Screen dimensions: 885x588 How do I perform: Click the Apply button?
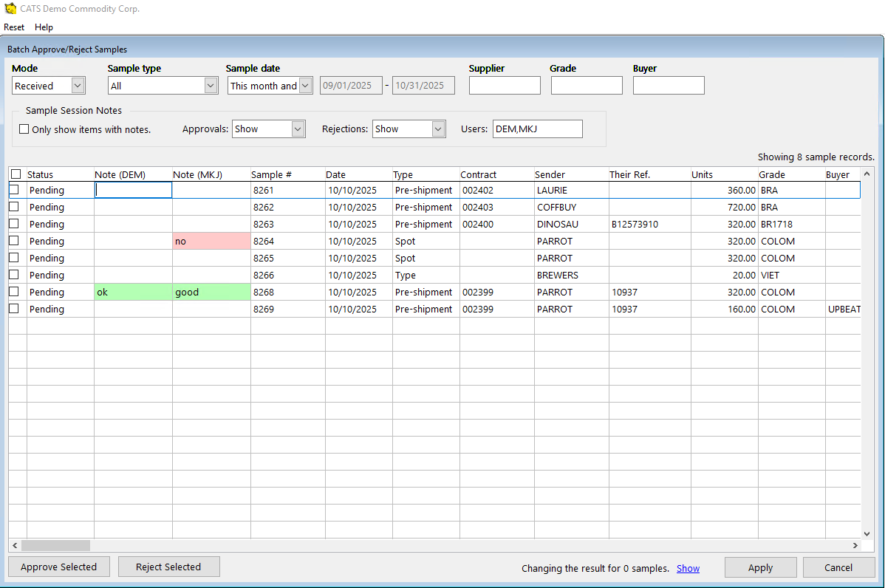(x=760, y=567)
